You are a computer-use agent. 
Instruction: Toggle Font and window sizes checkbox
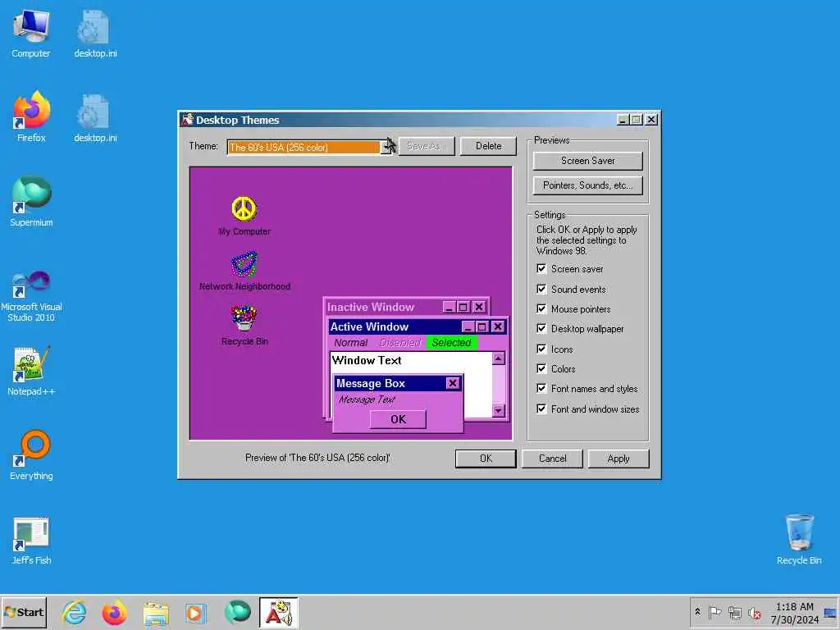(x=541, y=409)
